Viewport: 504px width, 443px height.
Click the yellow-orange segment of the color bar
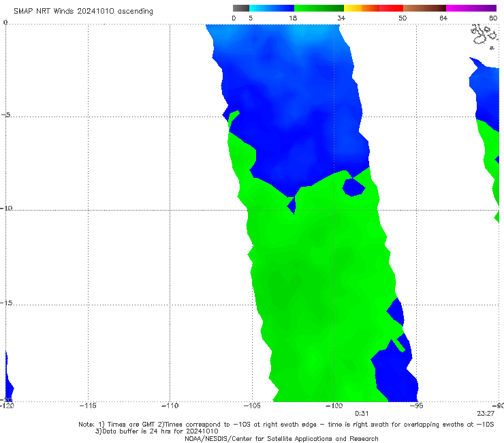[x=362, y=8]
